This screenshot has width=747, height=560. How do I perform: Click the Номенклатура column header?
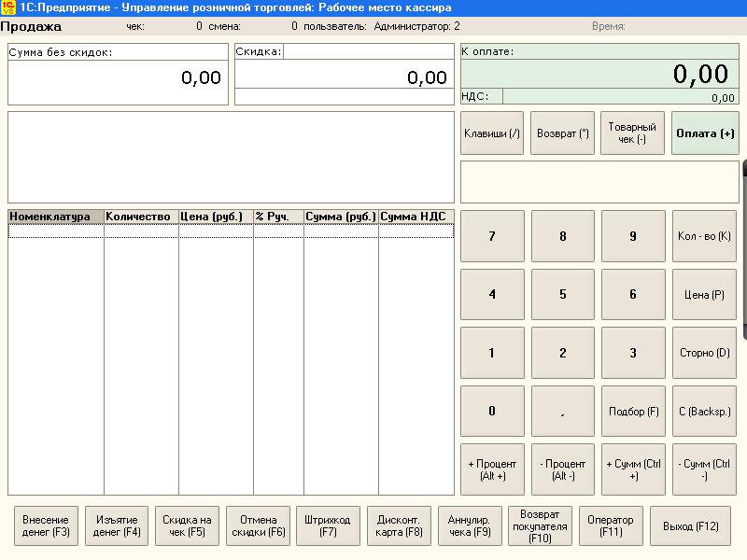[x=56, y=217]
